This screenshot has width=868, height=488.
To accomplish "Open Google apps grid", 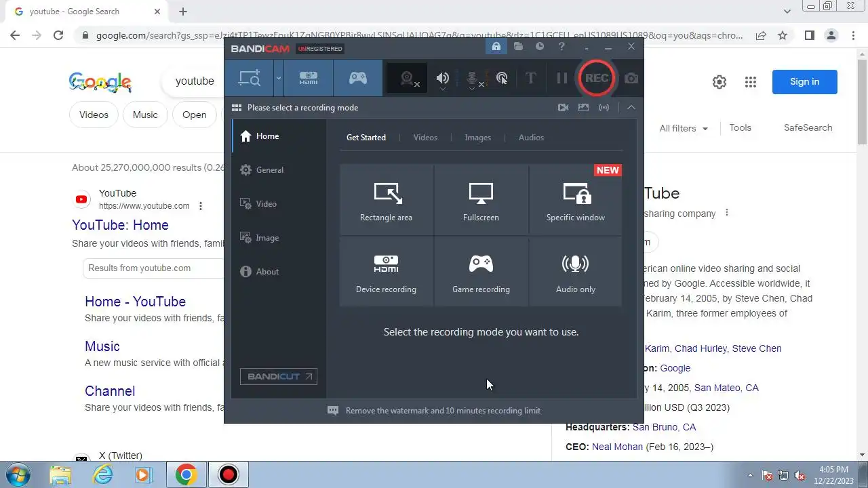I will 751,82.
